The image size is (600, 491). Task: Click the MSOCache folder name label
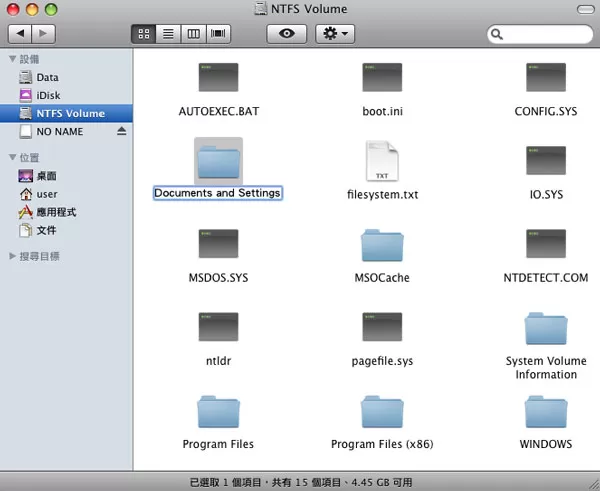pyautogui.click(x=382, y=277)
